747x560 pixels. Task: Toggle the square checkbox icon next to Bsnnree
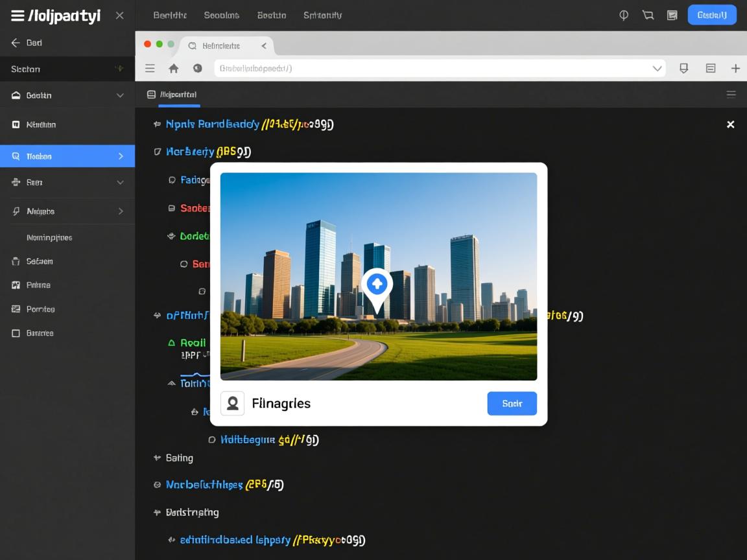point(16,333)
